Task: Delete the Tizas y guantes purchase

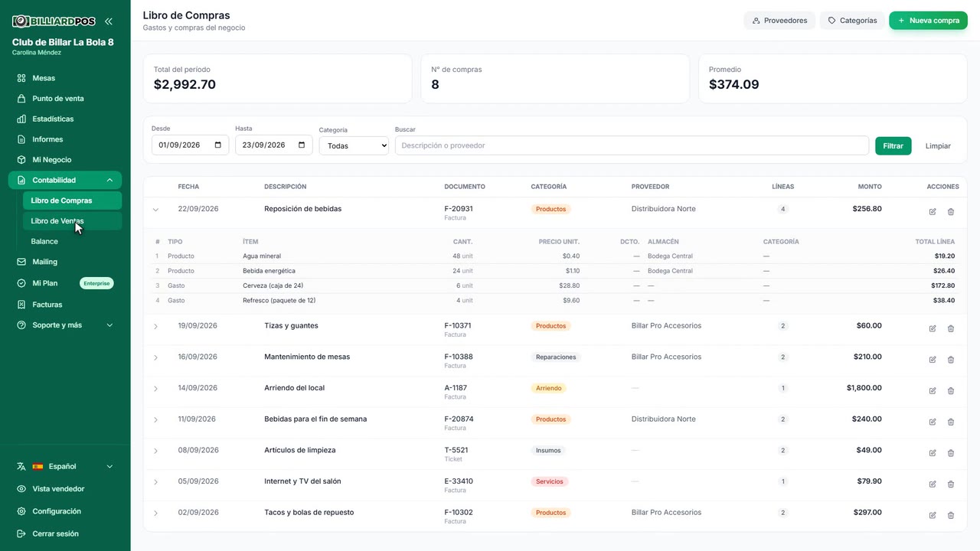Action: [951, 328]
